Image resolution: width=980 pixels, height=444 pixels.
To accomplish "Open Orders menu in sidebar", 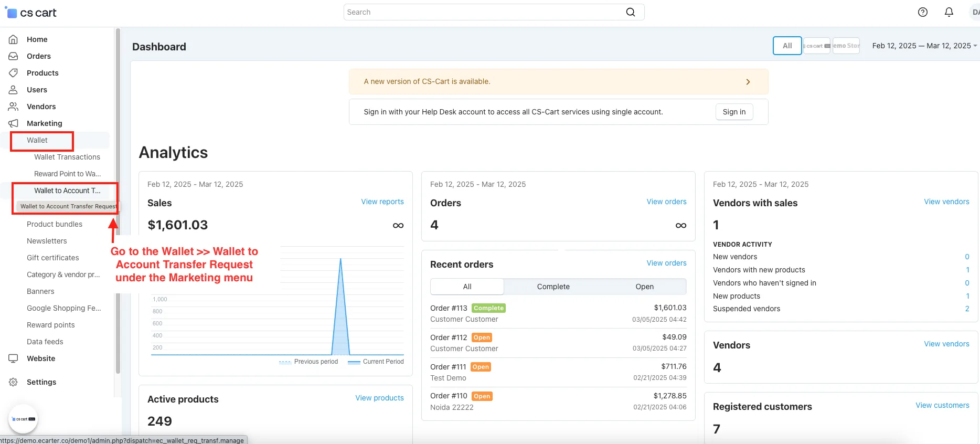I will click(39, 56).
